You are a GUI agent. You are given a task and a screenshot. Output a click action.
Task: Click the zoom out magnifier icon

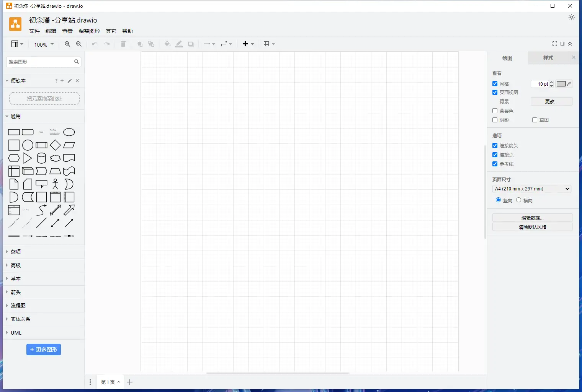[x=79, y=44]
